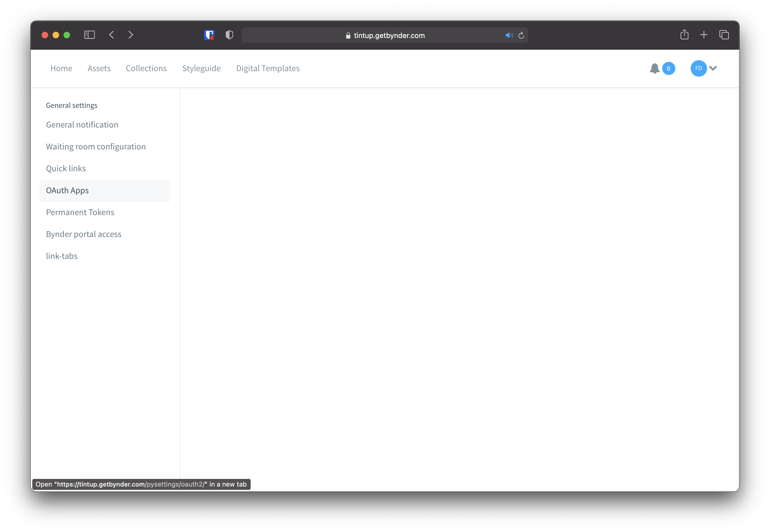
Task: Click the Bynder portal access option
Action: pyautogui.click(x=84, y=234)
